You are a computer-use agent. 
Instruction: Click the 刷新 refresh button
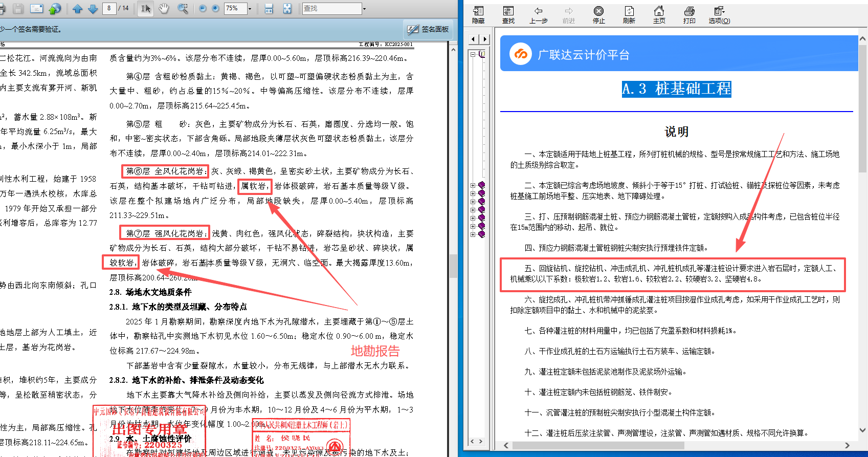pos(629,15)
